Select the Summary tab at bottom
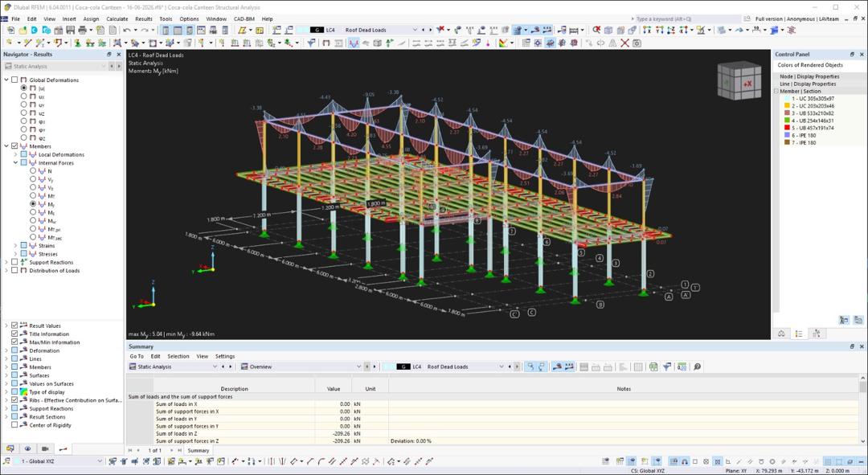The image size is (868, 475). point(199,451)
